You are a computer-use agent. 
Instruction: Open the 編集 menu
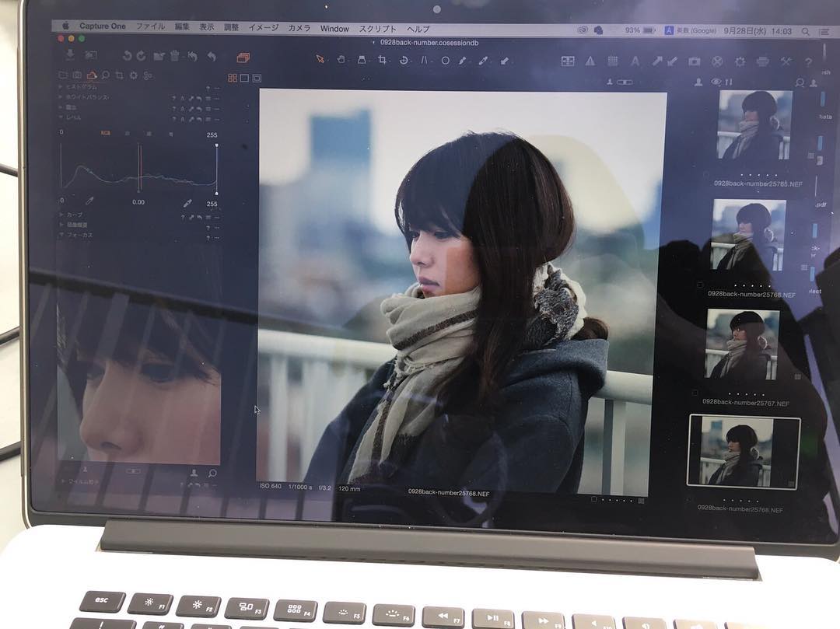tap(182, 26)
